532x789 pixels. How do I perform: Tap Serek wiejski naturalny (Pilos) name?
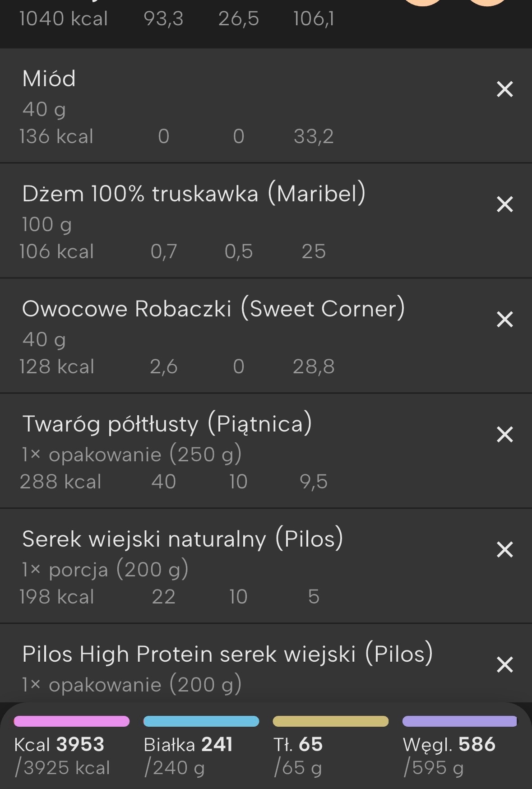click(x=182, y=539)
